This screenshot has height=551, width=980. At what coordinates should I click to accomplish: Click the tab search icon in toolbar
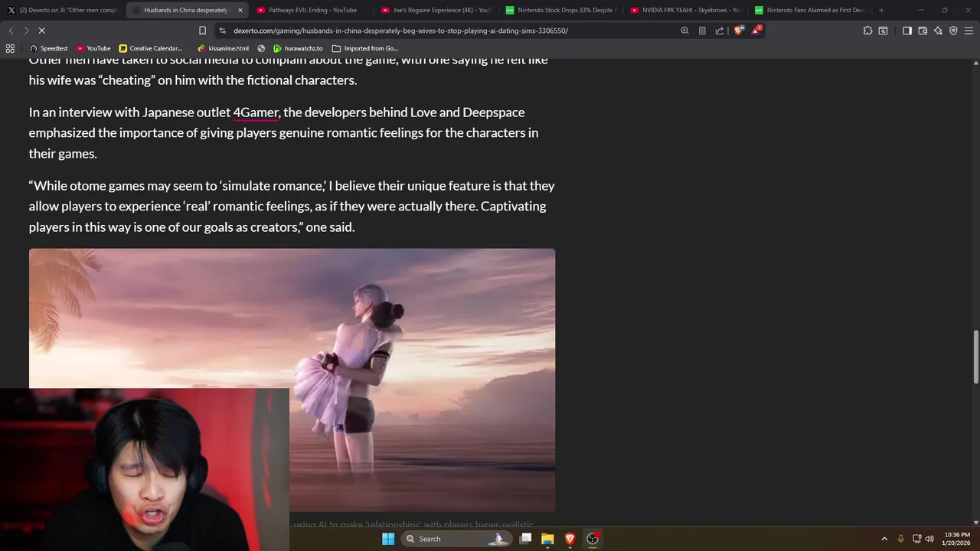[x=883, y=31]
